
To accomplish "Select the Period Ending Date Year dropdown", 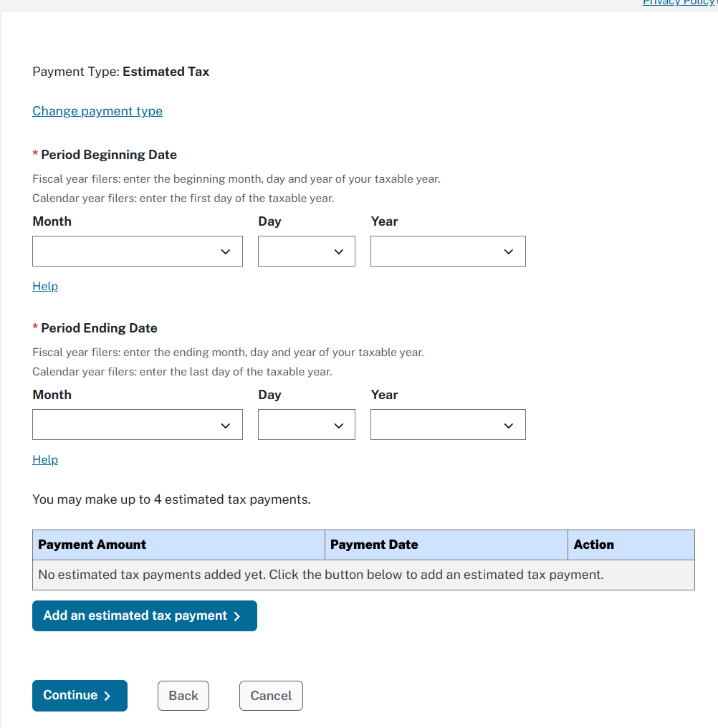I will pyautogui.click(x=447, y=425).
